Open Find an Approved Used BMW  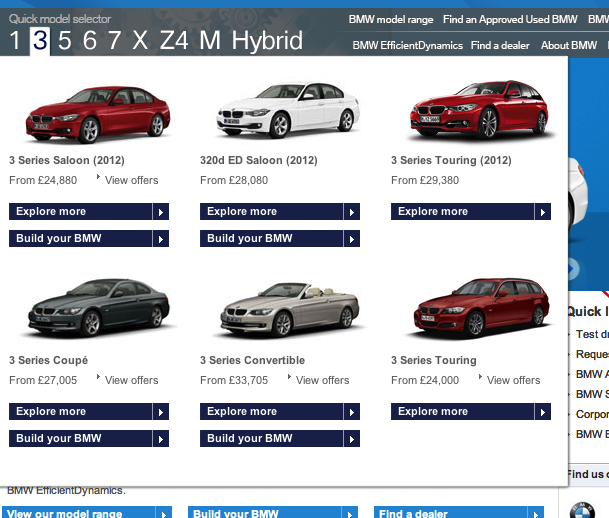510,19
